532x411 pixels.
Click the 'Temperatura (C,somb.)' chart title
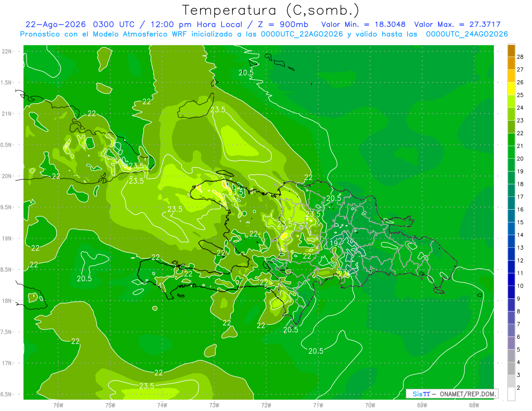pos(270,10)
